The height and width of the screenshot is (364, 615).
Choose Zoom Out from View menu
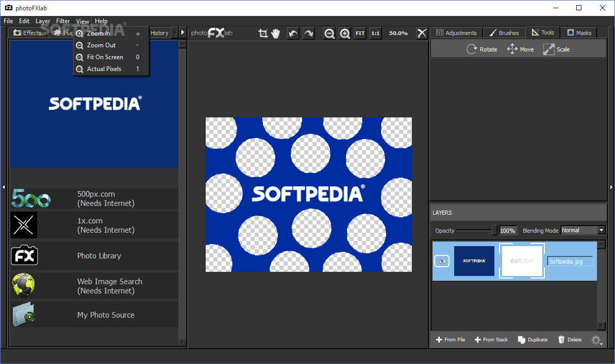[x=111, y=45]
